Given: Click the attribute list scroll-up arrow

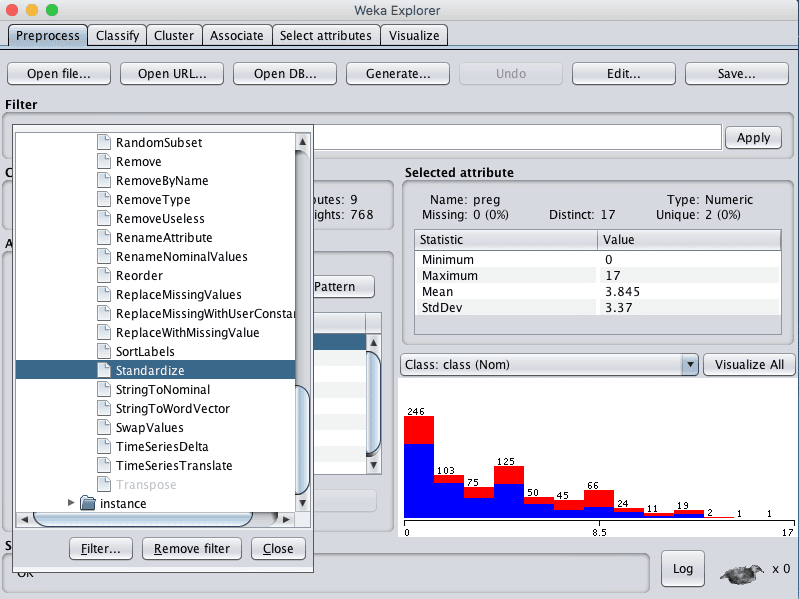Looking at the screenshot, I should tap(374, 342).
